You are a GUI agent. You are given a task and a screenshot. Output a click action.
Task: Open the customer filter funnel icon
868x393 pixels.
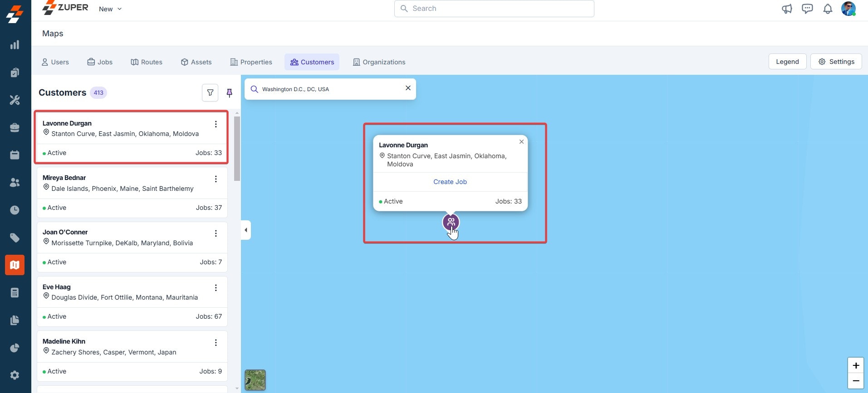(x=210, y=92)
